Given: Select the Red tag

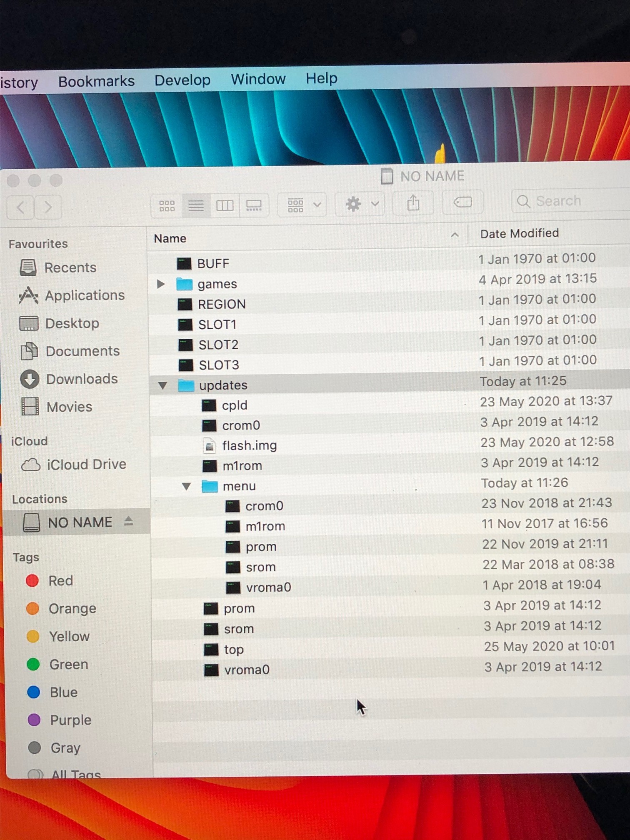Looking at the screenshot, I should tap(50, 581).
